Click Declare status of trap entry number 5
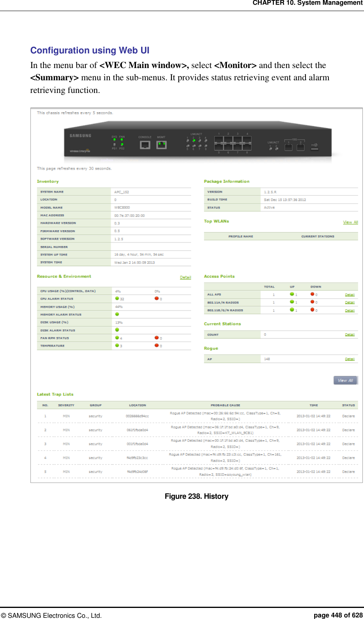The width and height of the screenshot is (364, 619). pyautogui.click(x=348, y=471)
